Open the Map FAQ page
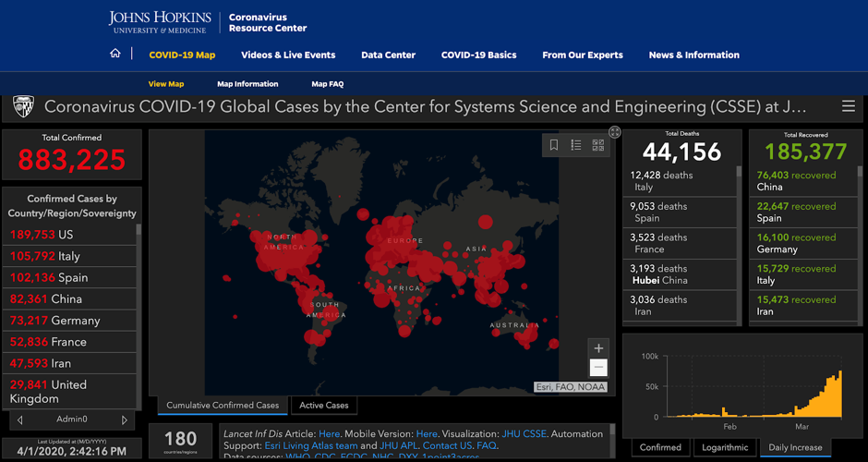 point(328,84)
